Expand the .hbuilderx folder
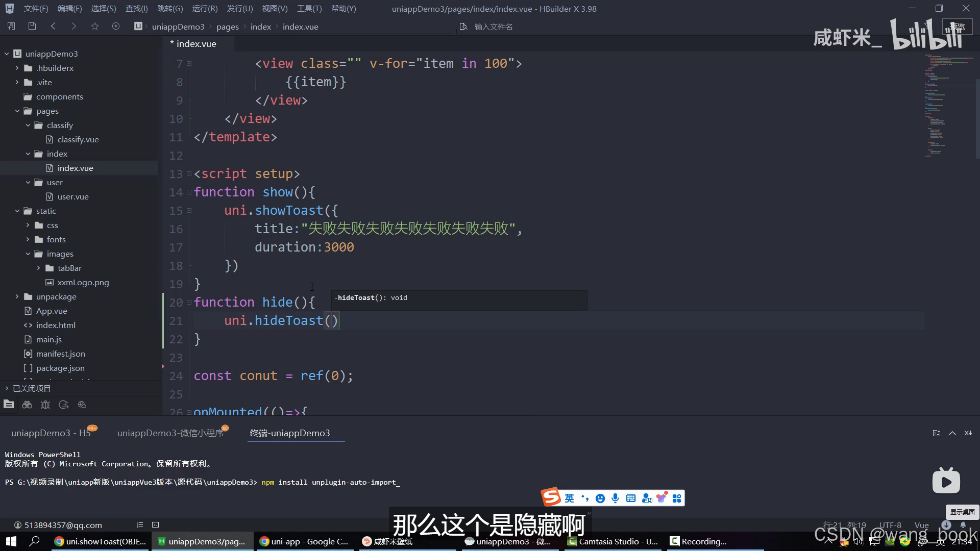Image resolution: width=980 pixels, height=551 pixels. click(x=17, y=68)
